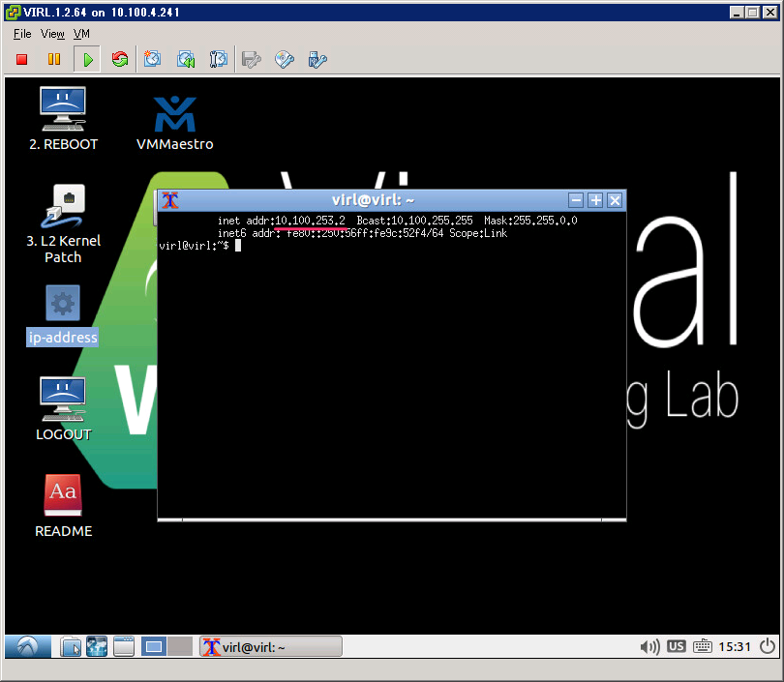Click the virl@virl terminal taskbar button
The width and height of the screenshot is (784, 682).
tap(271, 647)
